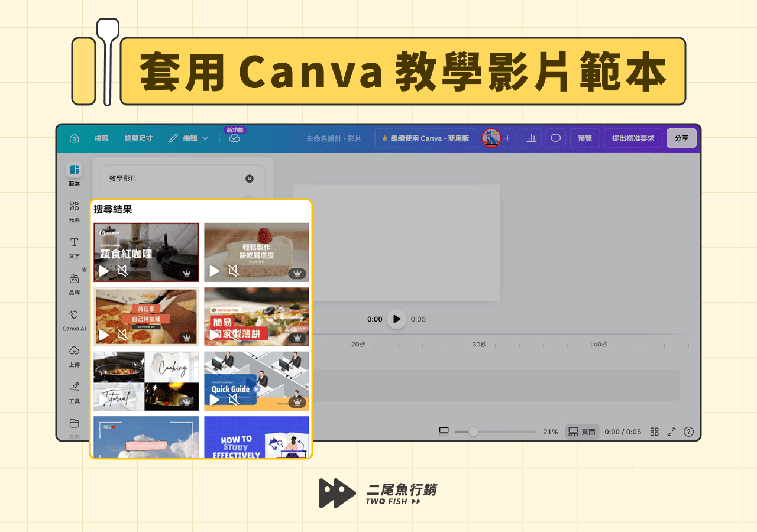The image size is (757, 532).
Task: Select the How To Study Effectively template
Action: (257, 437)
